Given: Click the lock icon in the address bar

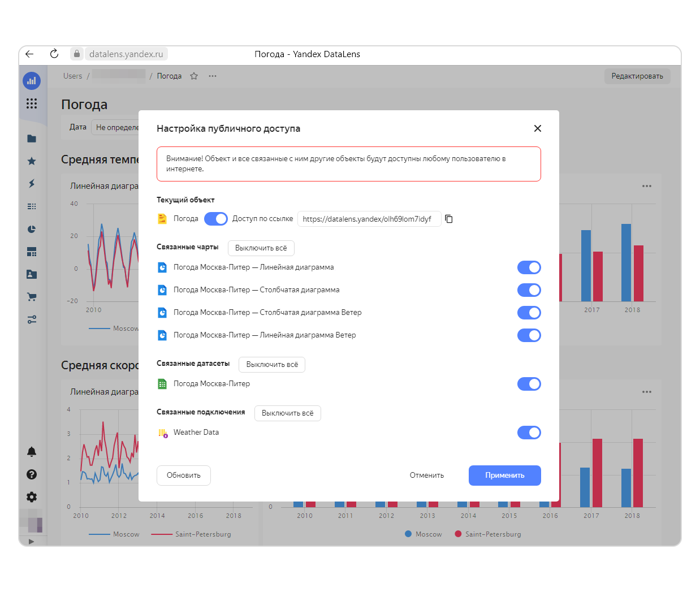Looking at the screenshot, I should click(x=77, y=54).
